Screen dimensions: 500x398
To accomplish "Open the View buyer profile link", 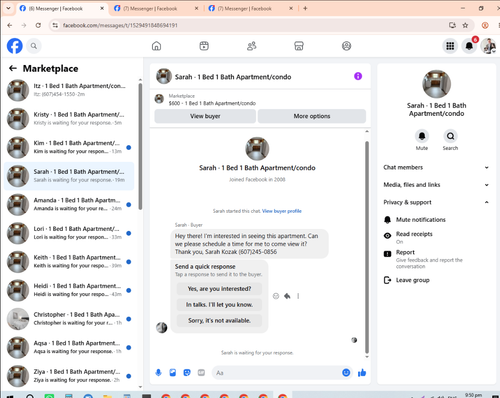I will pyautogui.click(x=282, y=211).
